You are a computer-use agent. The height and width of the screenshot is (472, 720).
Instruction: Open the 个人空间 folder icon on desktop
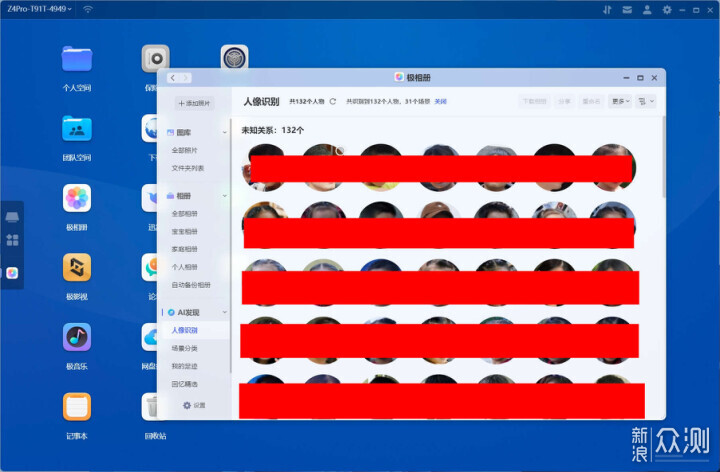pos(77,59)
